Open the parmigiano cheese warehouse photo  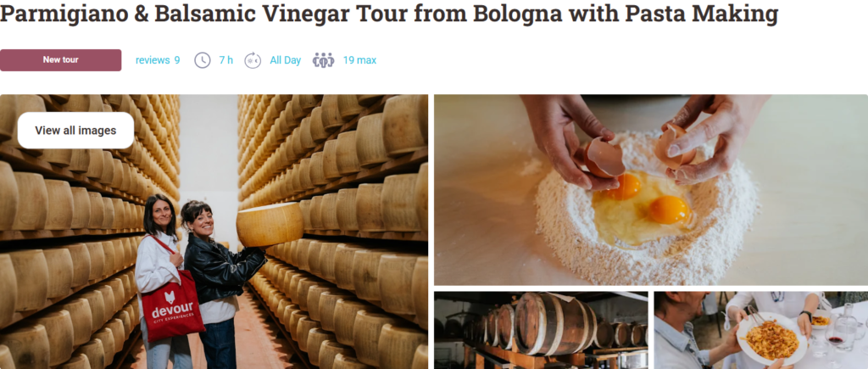(x=214, y=232)
